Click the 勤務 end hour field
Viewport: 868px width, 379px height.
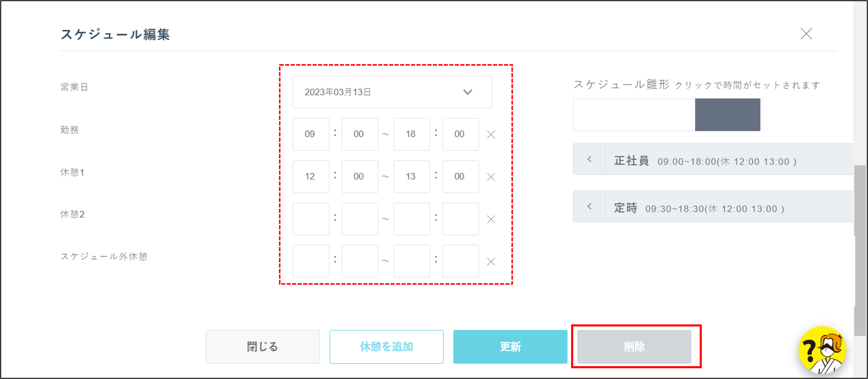pos(411,134)
